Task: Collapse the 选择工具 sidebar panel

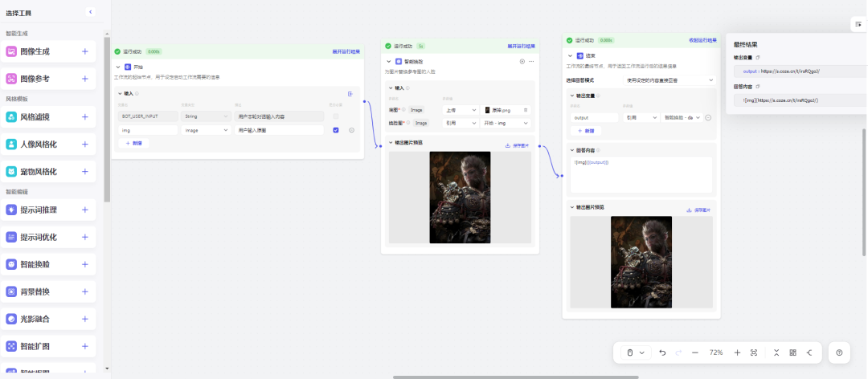Action: point(91,11)
